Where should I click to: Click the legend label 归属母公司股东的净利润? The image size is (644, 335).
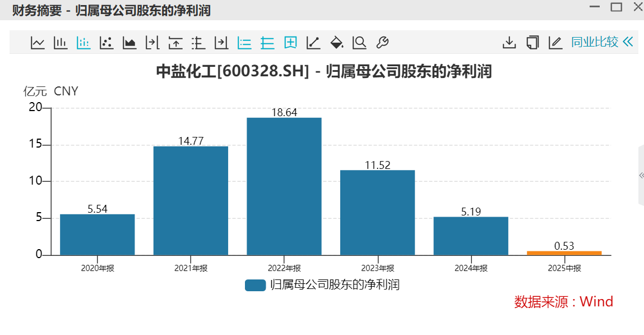(x=335, y=285)
